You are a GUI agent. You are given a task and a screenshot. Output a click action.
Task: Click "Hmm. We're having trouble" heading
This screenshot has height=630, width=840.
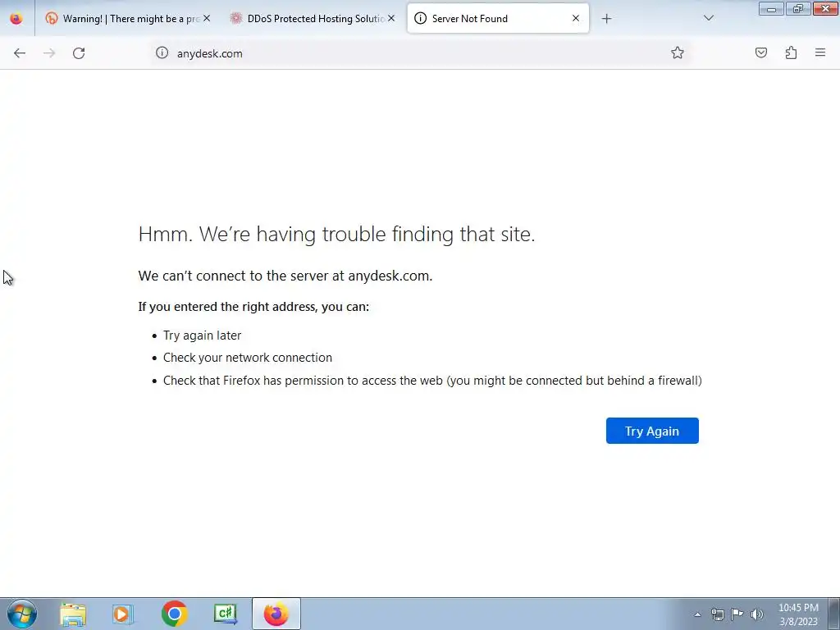click(336, 234)
